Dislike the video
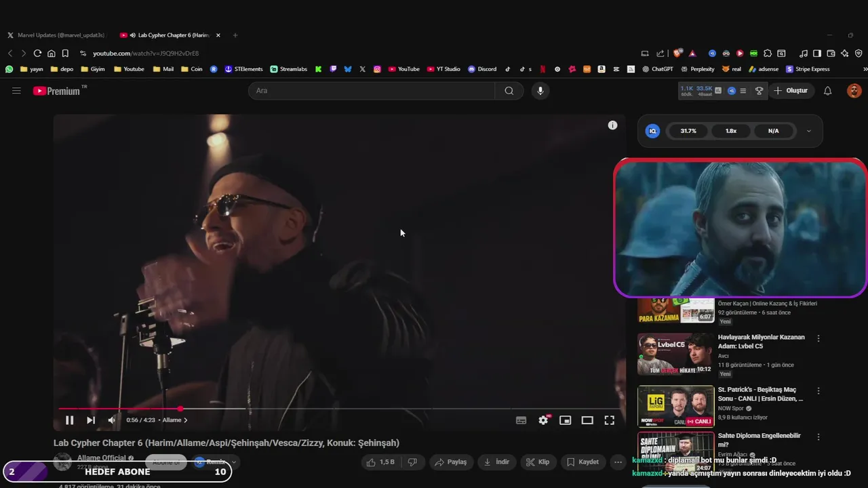868x488 pixels. click(412, 462)
